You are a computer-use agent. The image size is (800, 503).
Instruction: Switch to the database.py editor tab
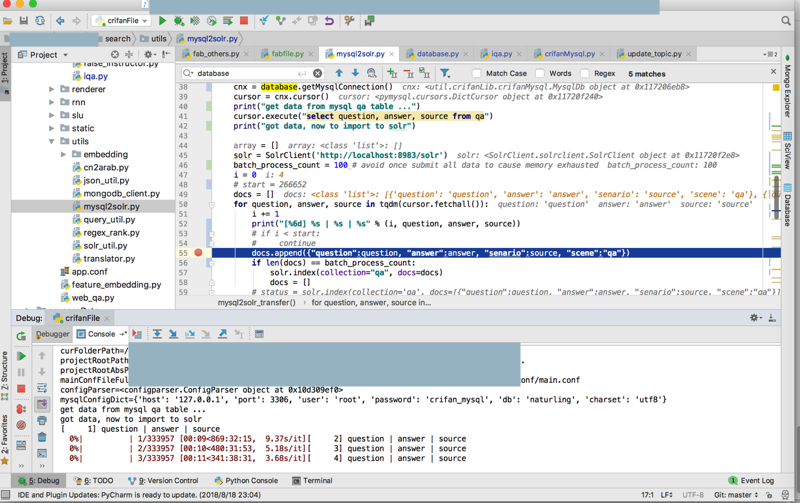pyautogui.click(x=438, y=54)
